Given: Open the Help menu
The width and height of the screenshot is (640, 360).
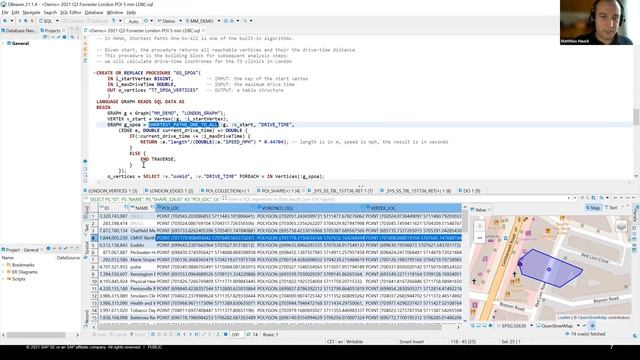Looking at the screenshot, I should point(131,13).
